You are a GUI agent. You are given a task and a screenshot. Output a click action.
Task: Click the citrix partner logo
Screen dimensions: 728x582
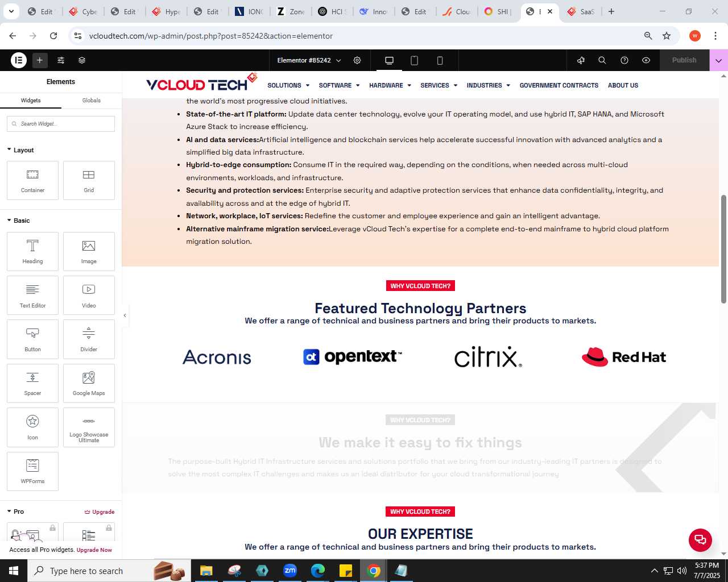tap(488, 357)
